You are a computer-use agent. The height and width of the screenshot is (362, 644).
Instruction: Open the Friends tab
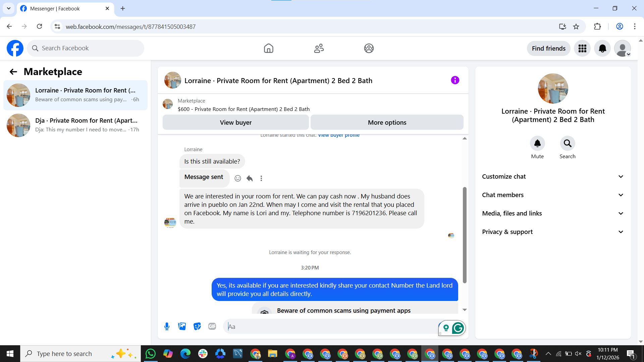(x=319, y=48)
